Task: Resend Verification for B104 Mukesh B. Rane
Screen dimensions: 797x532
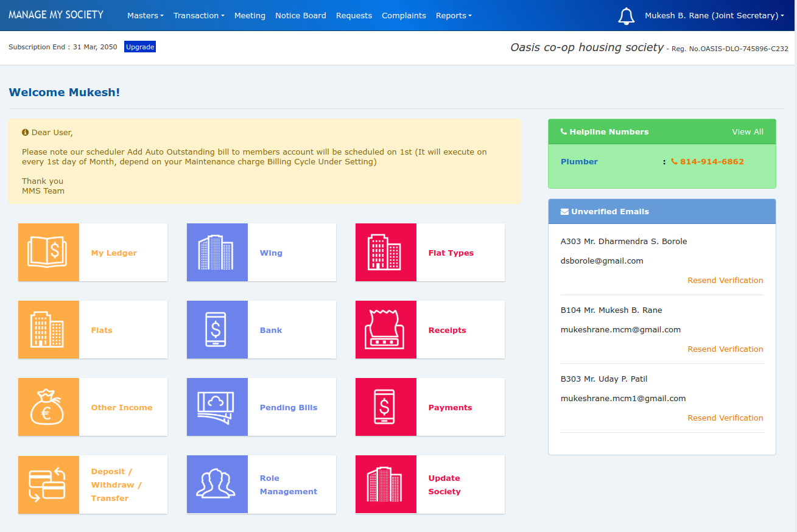Action: coord(725,349)
